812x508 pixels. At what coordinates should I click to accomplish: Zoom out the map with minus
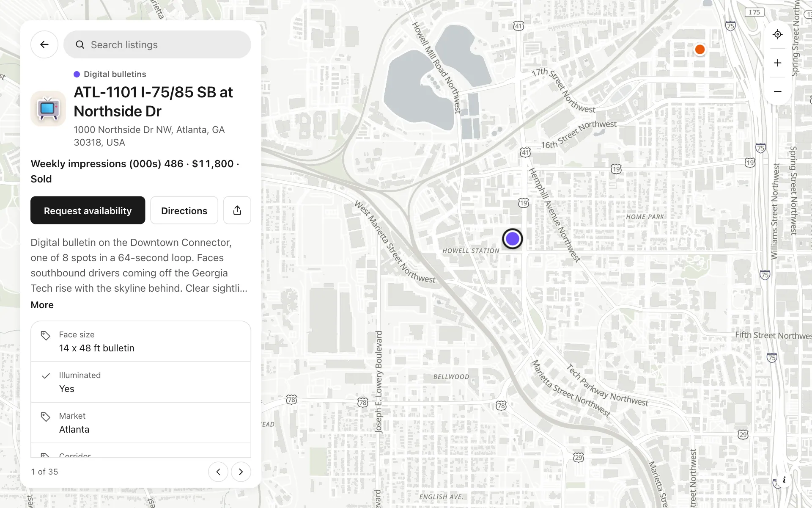pyautogui.click(x=777, y=91)
